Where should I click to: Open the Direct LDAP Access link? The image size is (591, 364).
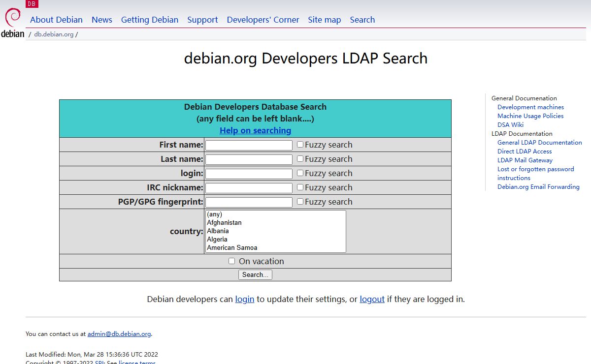pos(525,152)
